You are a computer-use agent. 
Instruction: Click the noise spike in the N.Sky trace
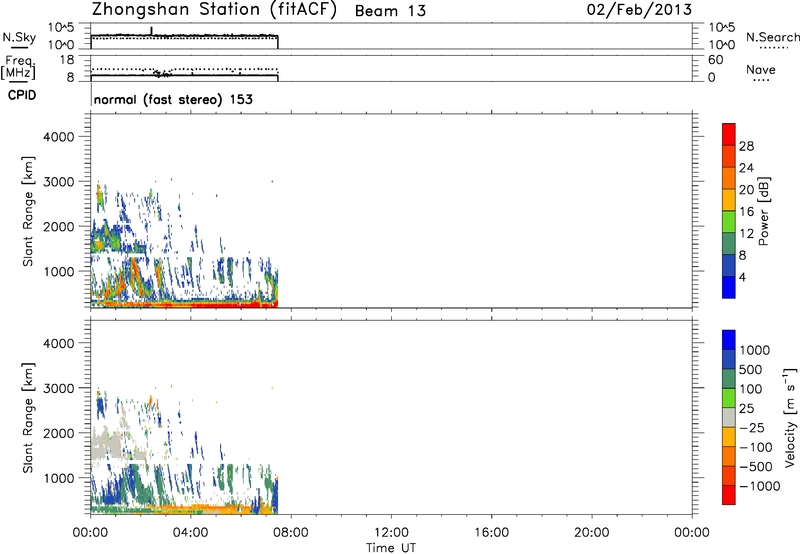(151, 31)
